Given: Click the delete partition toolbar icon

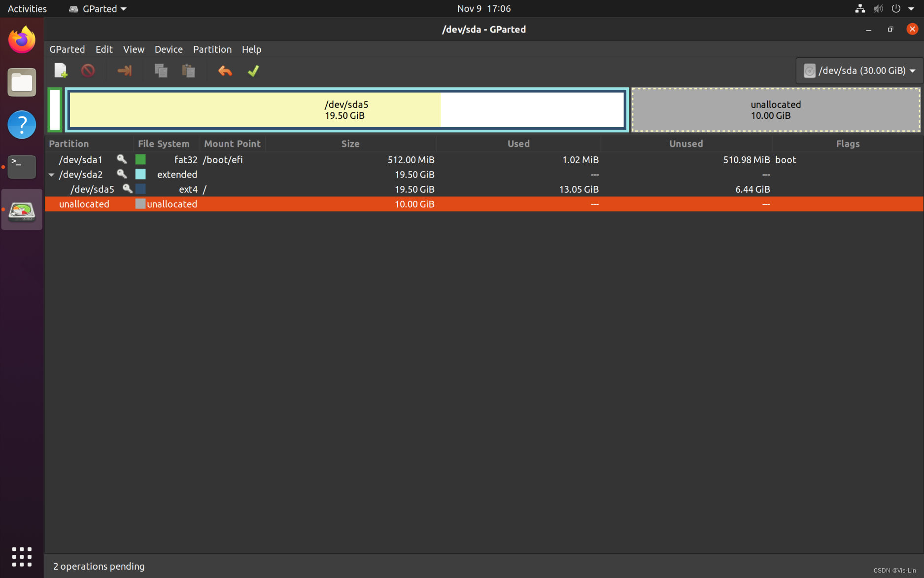Looking at the screenshot, I should click(88, 71).
